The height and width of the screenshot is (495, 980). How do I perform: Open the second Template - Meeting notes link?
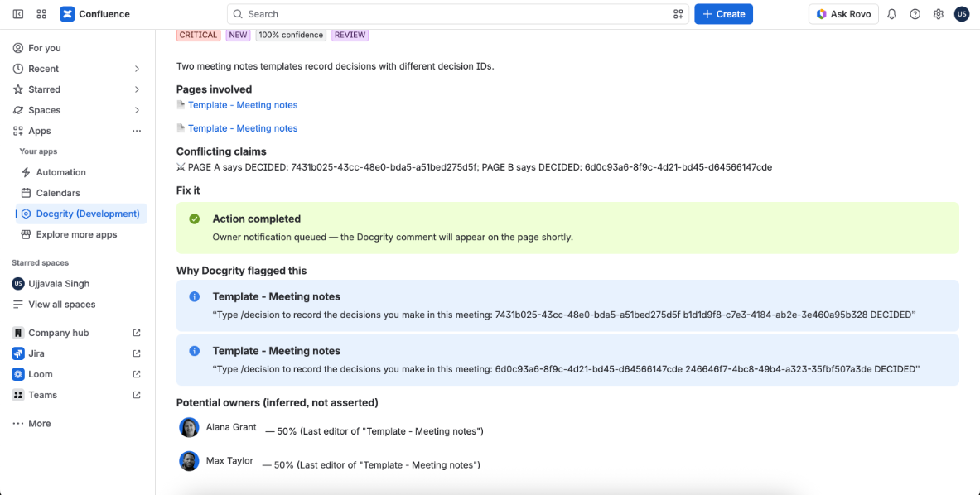coord(243,128)
